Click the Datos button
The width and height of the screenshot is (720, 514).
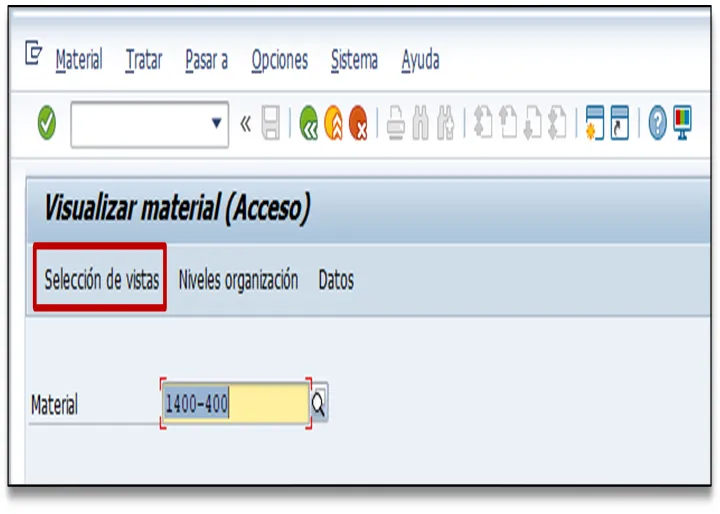tap(336, 280)
